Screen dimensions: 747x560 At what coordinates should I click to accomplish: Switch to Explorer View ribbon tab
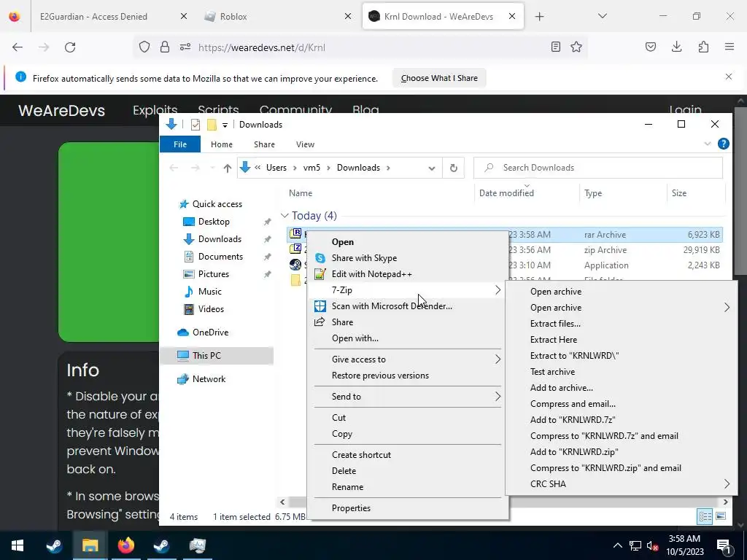[305, 144]
